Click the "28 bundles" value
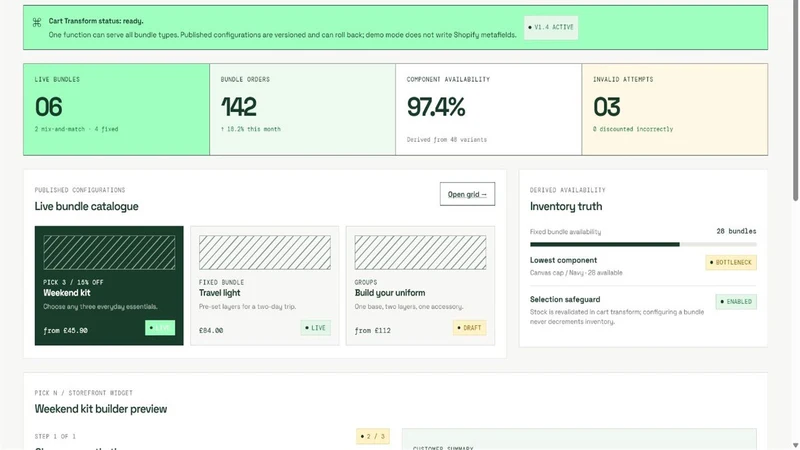This screenshot has width=800, height=450. tap(736, 231)
